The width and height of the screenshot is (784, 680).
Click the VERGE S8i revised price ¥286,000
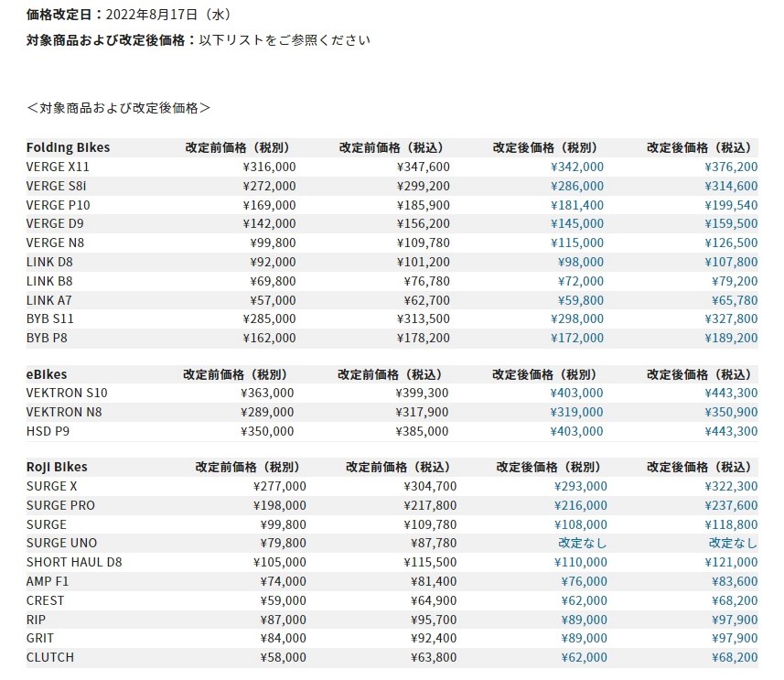(x=577, y=186)
